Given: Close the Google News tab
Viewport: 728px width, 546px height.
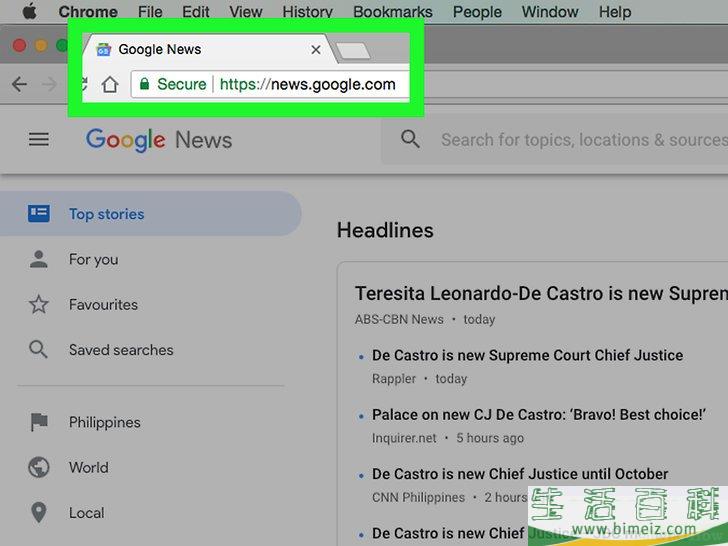Looking at the screenshot, I should [x=316, y=49].
